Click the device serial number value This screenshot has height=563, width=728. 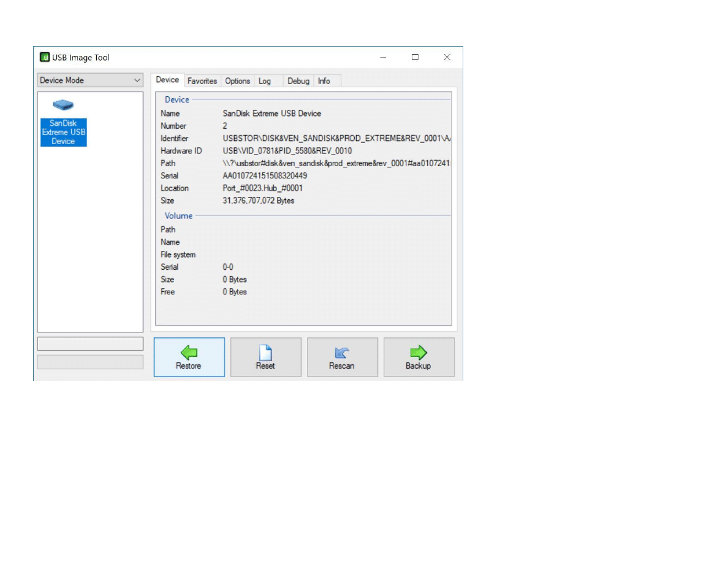click(x=265, y=176)
